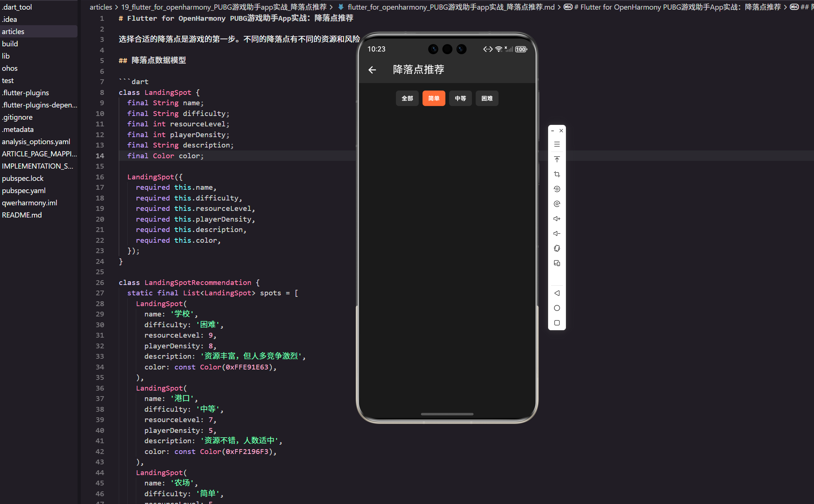This screenshot has width=814, height=504.
Task: Open pubspec.yaml file
Action: 24,190
